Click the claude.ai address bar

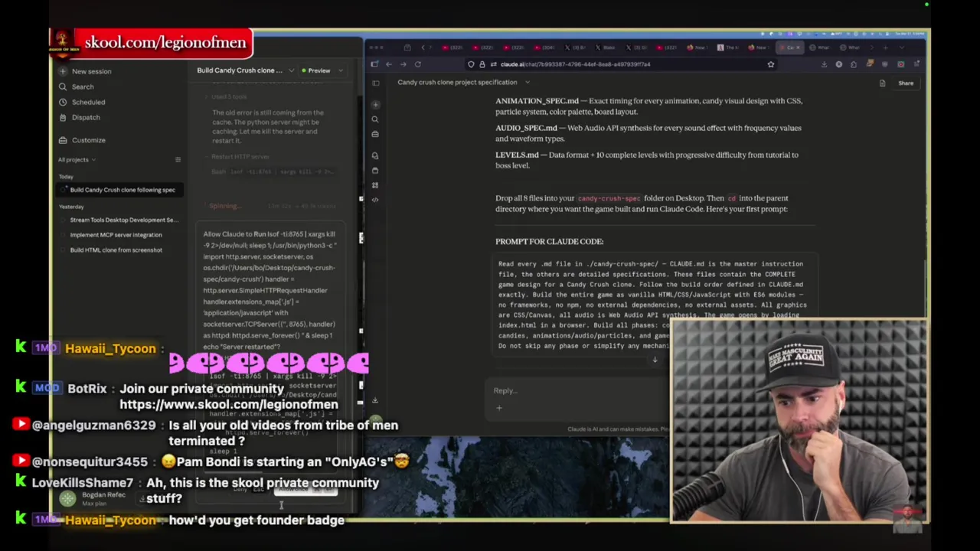point(620,64)
